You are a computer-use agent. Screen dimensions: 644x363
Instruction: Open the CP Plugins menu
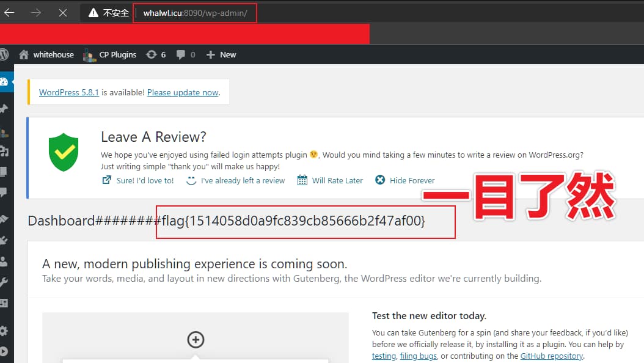109,55
